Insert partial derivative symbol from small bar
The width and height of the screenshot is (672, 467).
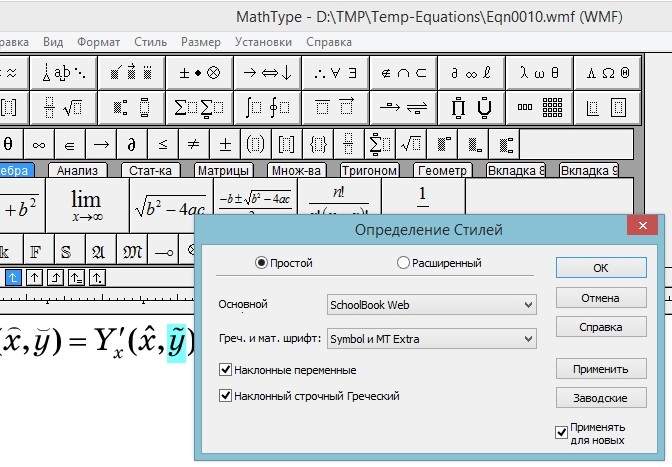click(x=132, y=144)
